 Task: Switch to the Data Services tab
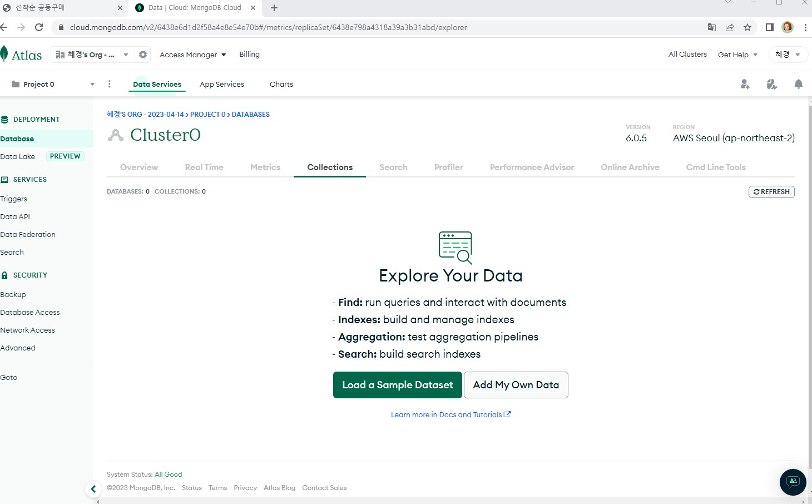click(x=157, y=84)
